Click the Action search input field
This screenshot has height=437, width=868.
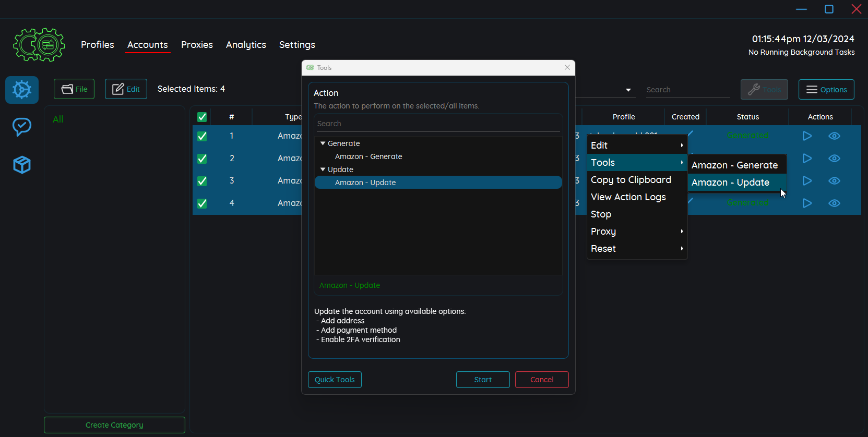tap(437, 124)
